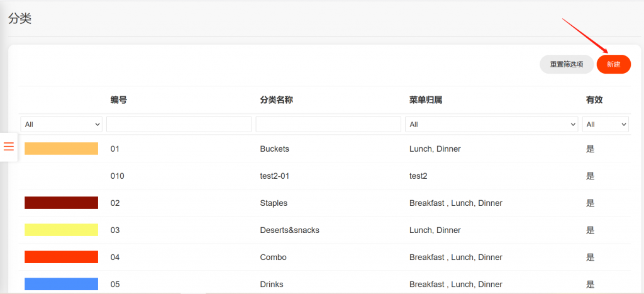Click 是 in the Drinks row
The image size is (644, 294).
tap(590, 285)
